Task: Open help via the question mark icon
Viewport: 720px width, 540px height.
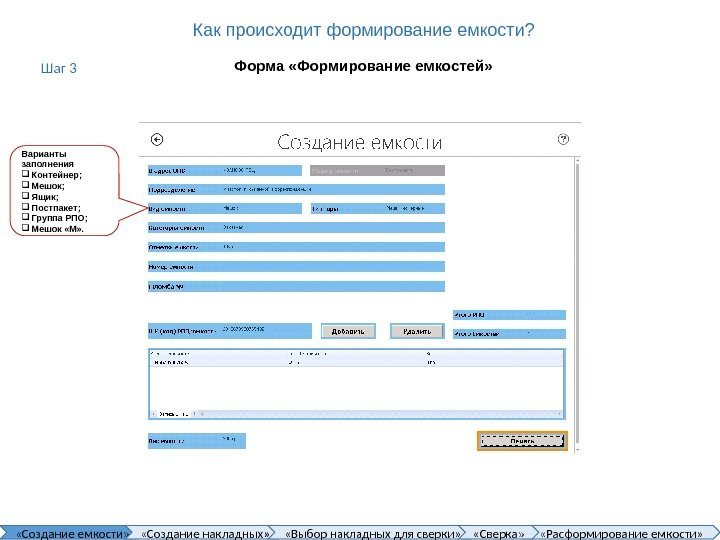Action: pyautogui.click(x=563, y=139)
